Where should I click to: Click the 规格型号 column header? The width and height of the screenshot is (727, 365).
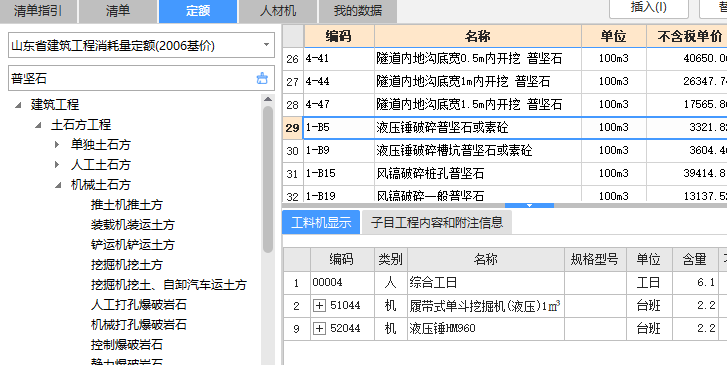[595, 259]
